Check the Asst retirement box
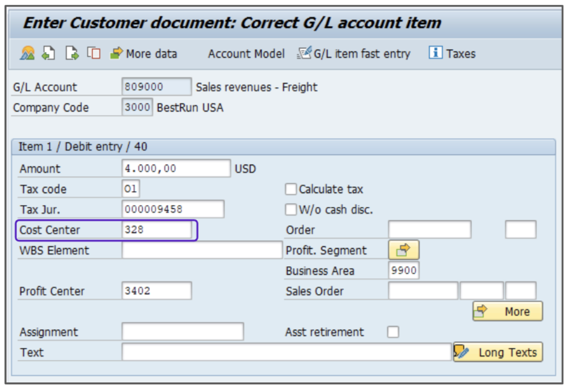 [x=394, y=332]
